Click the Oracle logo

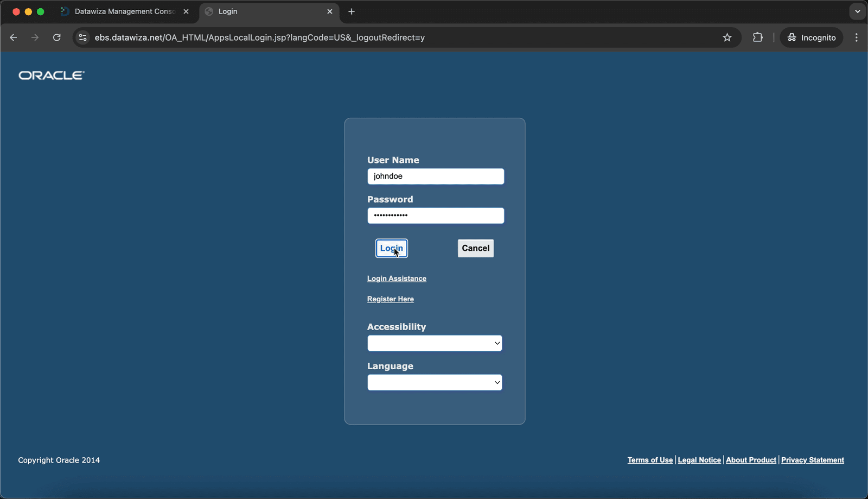52,75
